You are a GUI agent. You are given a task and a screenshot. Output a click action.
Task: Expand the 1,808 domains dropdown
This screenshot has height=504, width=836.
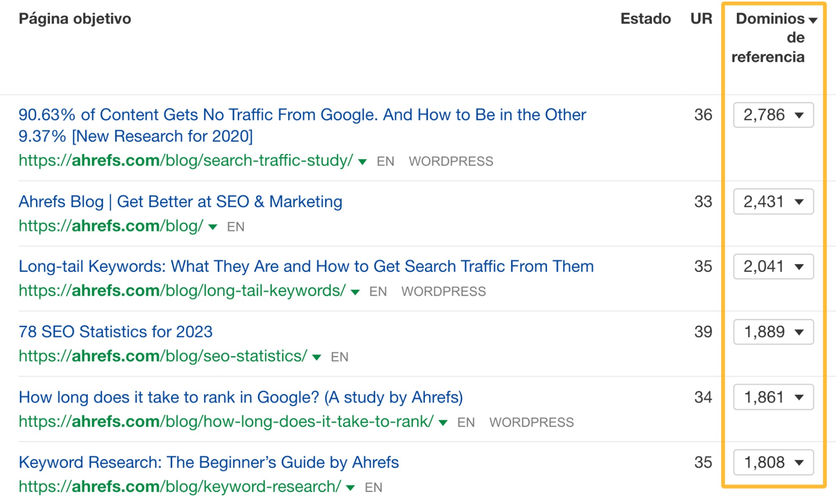(x=799, y=463)
